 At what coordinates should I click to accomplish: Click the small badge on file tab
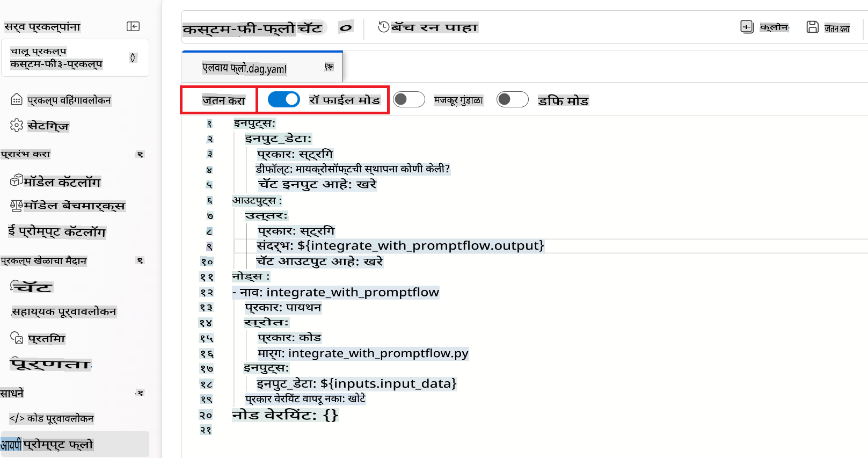click(x=329, y=67)
